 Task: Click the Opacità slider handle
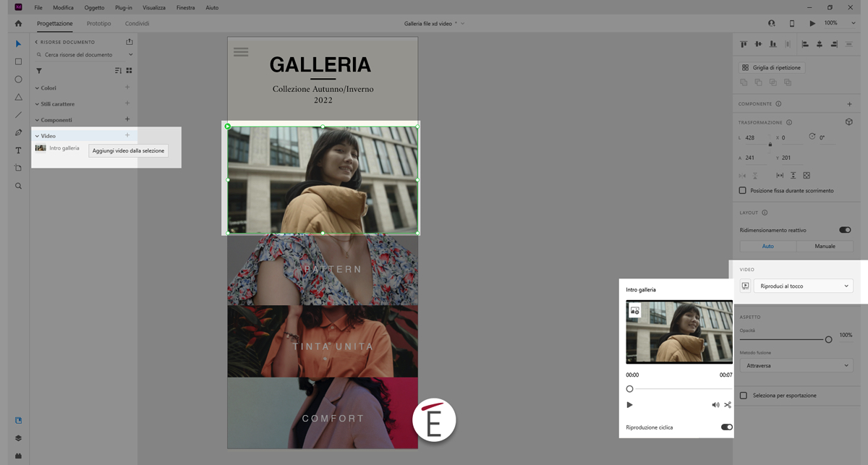(828, 339)
